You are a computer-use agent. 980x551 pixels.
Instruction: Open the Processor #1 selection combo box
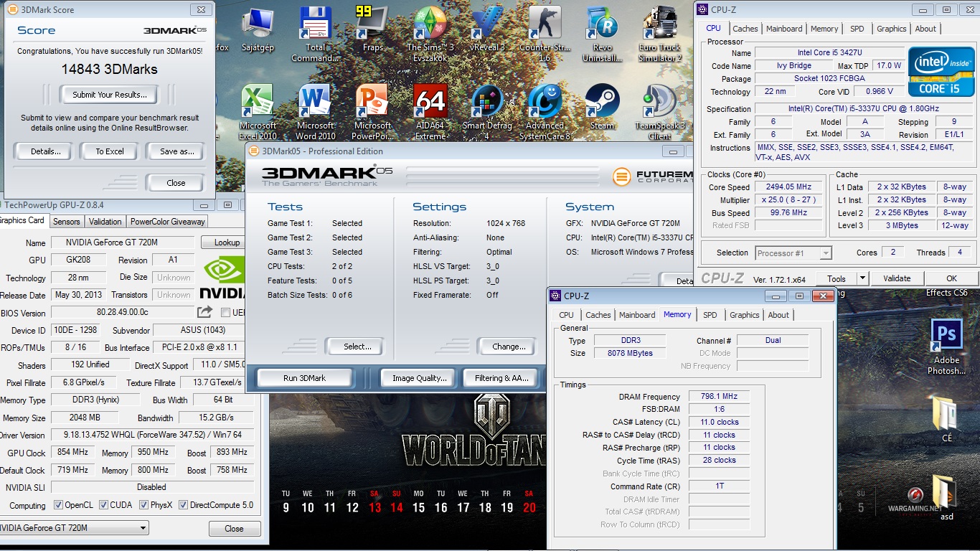point(793,253)
